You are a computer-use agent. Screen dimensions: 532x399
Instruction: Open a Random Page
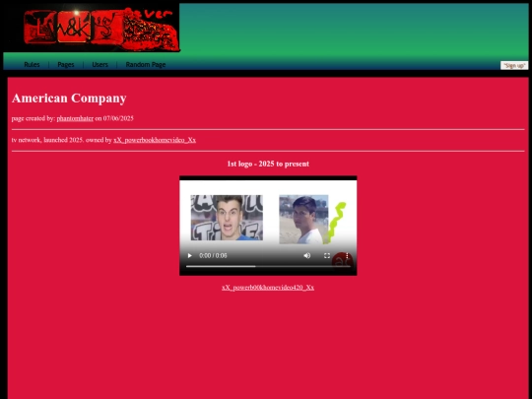(146, 64)
